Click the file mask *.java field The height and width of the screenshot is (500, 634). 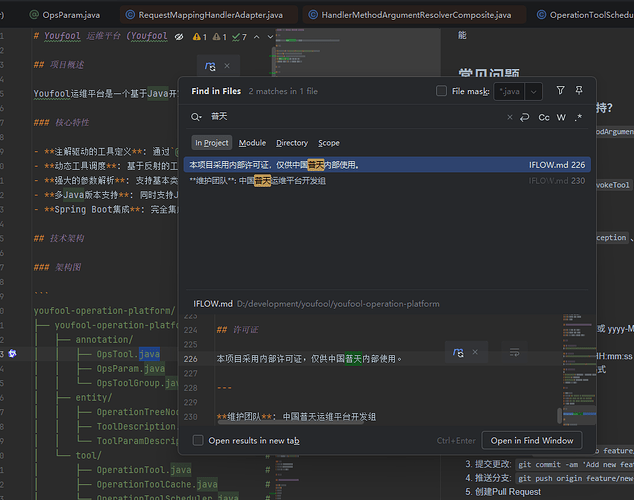509,91
